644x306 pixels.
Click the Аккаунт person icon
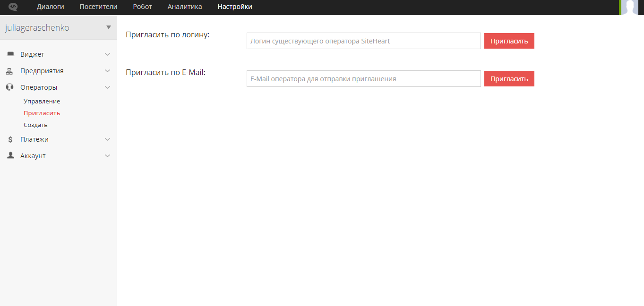pyautogui.click(x=10, y=155)
